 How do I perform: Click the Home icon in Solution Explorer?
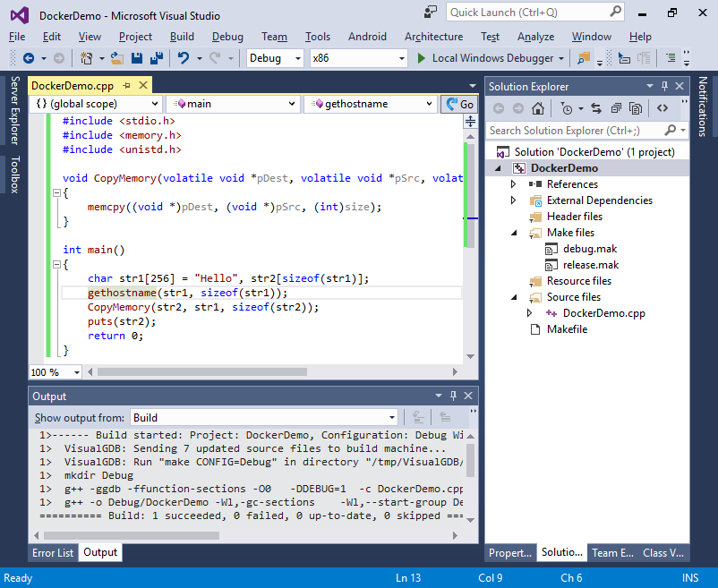[537, 108]
